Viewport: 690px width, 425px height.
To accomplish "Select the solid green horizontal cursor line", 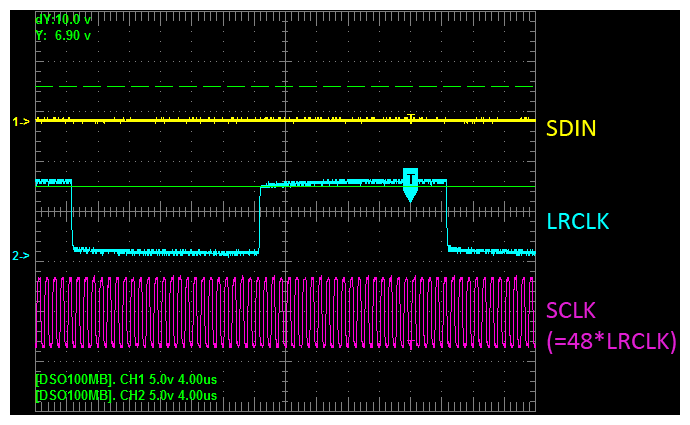I will click(x=285, y=187).
